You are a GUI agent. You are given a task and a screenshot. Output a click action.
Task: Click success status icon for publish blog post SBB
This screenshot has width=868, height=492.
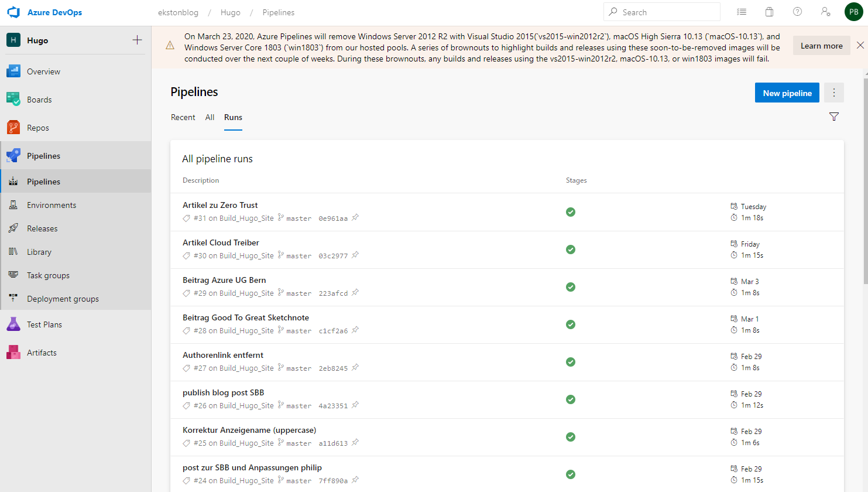coord(571,399)
